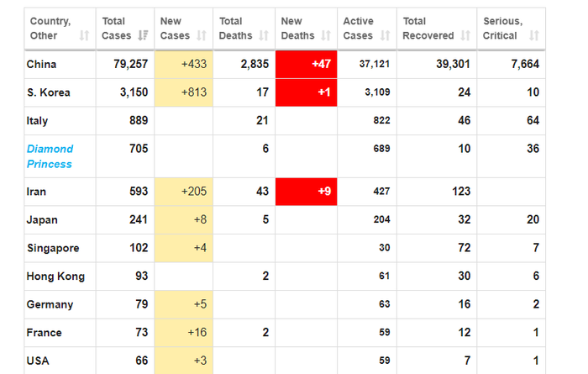The image size is (588, 374).
Task: Click the Italy row label
Action: [x=38, y=121]
